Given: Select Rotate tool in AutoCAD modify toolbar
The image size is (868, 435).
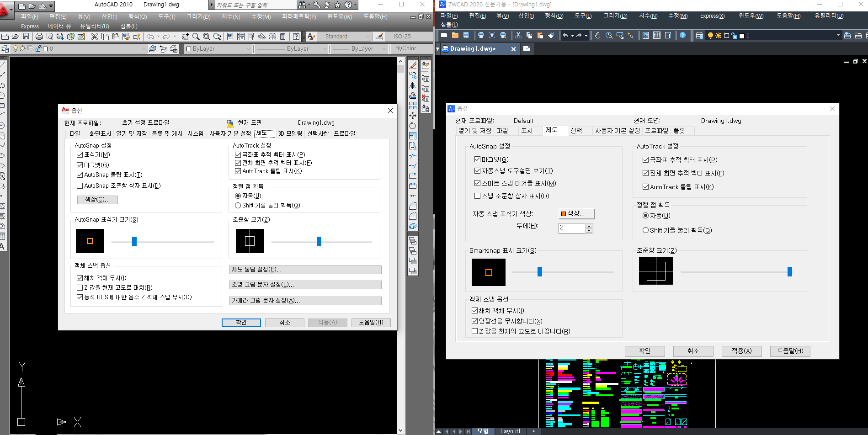Looking at the screenshot, I should pyautogui.click(x=413, y=126).
